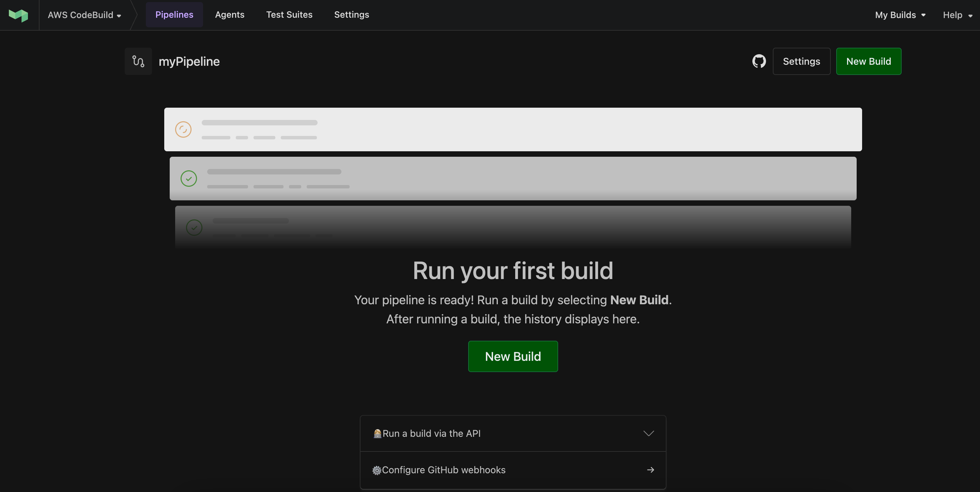980x492 pixels.
Task: Open the AWS CodeBuild organization switcher
Action: click(x=85, y=15)
